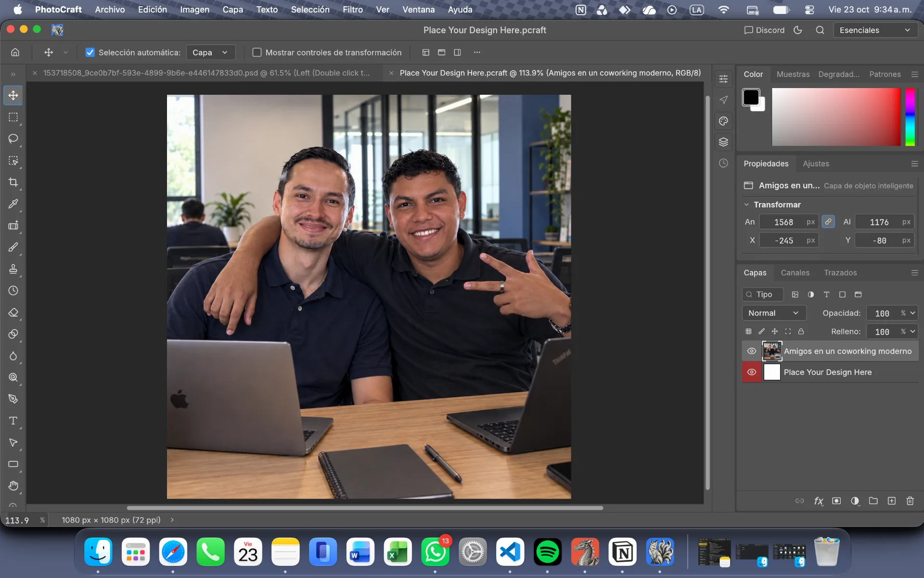Open the Capa menu

click(232, 9)
